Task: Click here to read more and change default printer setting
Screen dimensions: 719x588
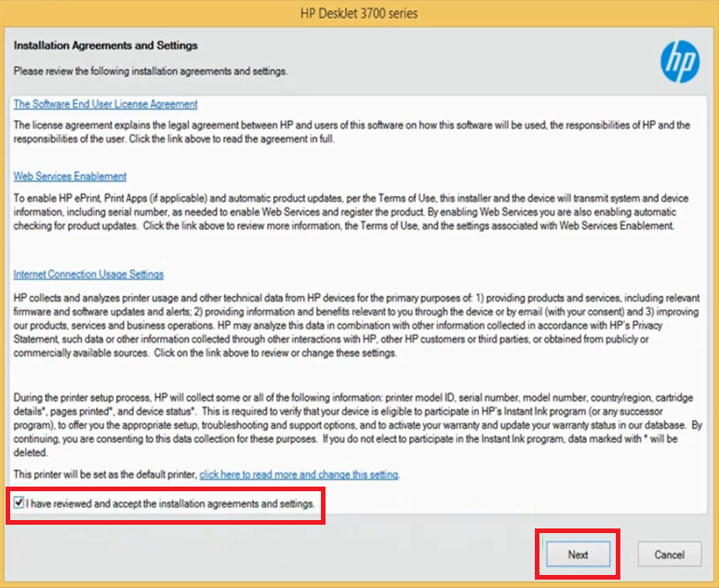Action: (299, 474)
